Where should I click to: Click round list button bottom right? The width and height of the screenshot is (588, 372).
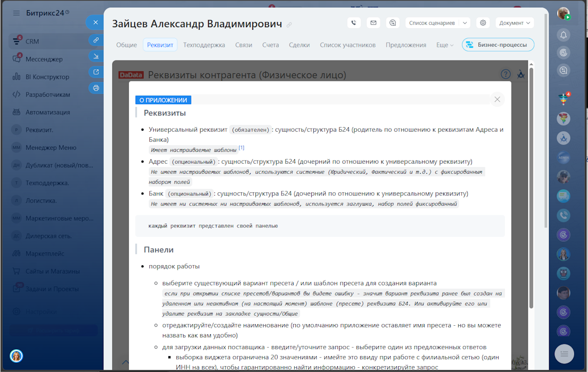(564, 353)
